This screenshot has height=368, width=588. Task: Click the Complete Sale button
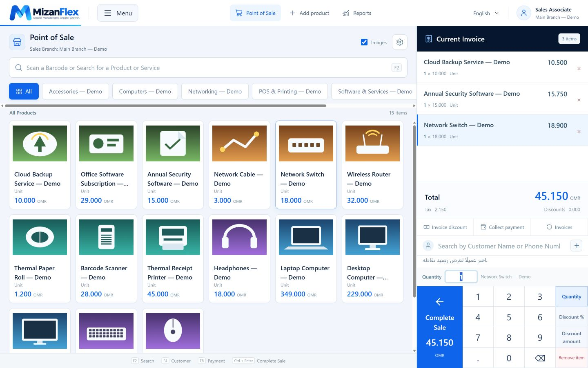pos(440,327)
